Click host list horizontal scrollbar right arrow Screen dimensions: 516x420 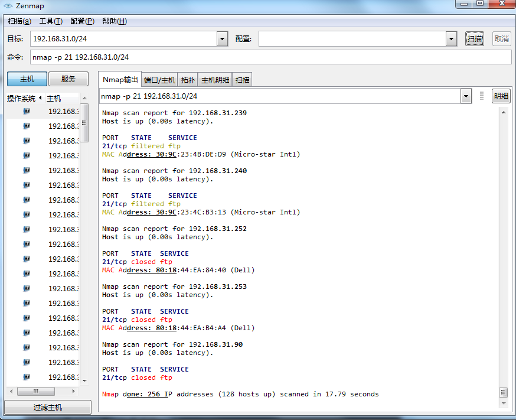[73, 392]
